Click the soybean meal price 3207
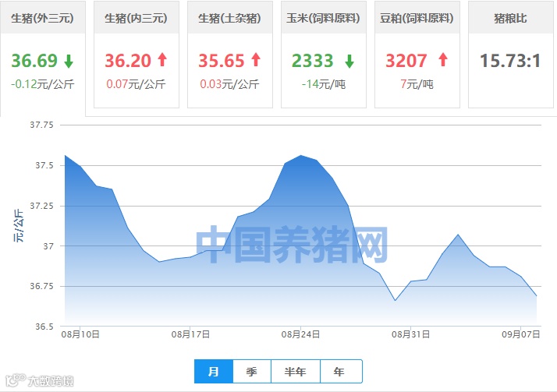Viewport: 557px width, 392px height. (406, 61)
